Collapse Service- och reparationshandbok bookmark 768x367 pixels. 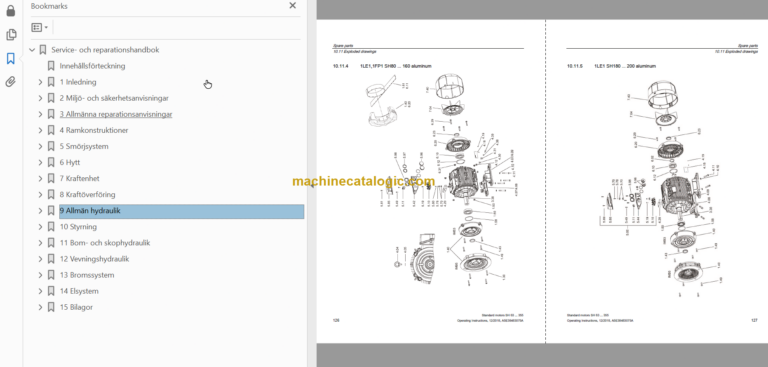(32, 50)
